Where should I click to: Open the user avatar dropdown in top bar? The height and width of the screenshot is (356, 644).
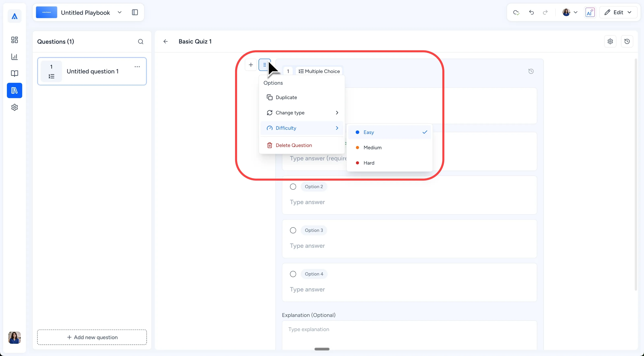pos(570,12)
